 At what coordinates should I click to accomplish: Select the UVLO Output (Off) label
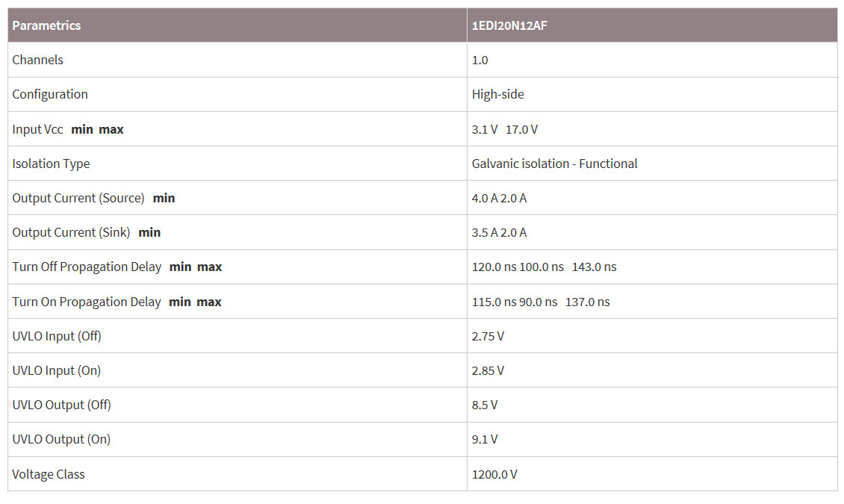61,405
